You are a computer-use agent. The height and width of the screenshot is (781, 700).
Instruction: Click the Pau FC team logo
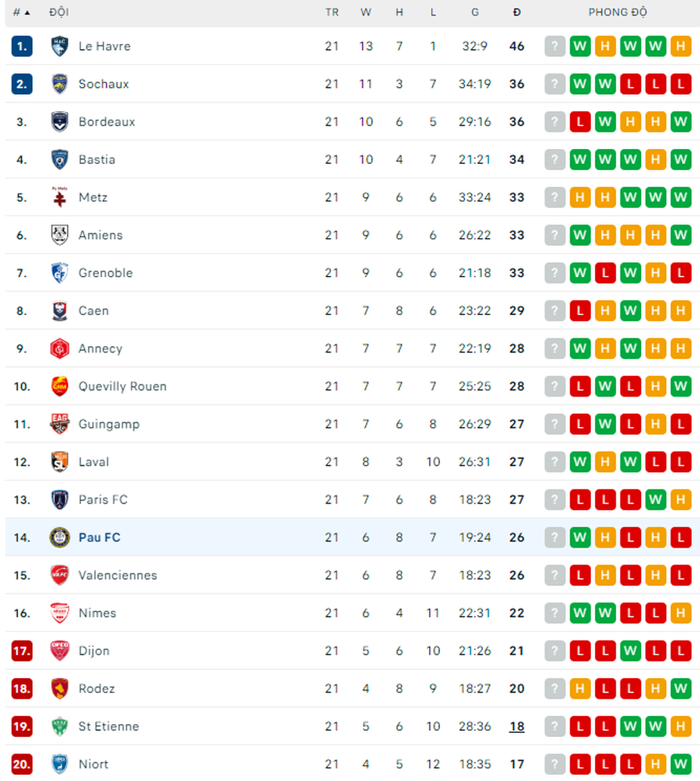coord(59,537)
